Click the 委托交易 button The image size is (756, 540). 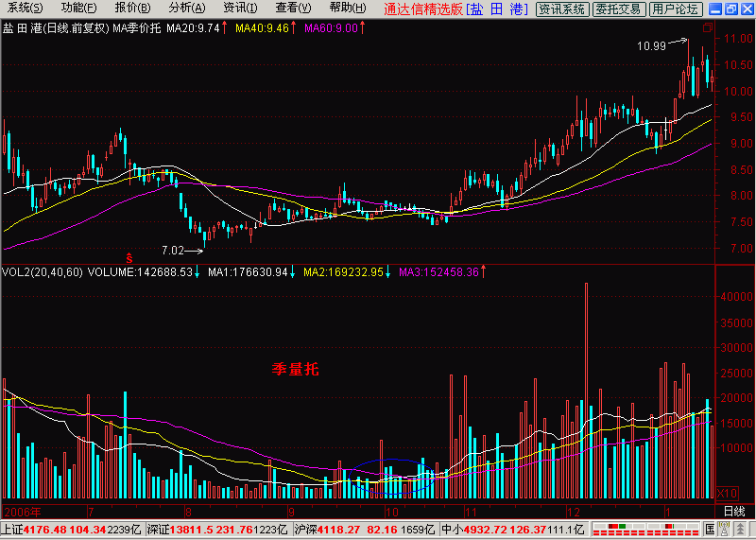(618, 9)
